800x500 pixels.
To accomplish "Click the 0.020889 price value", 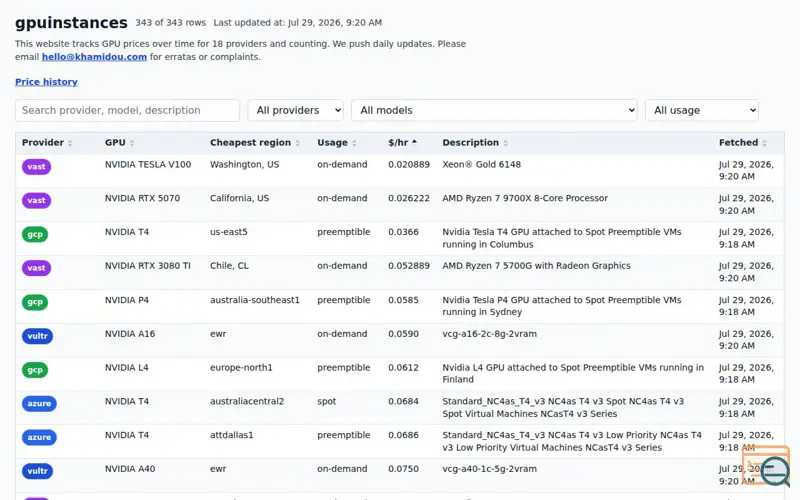I will (409, 164).
